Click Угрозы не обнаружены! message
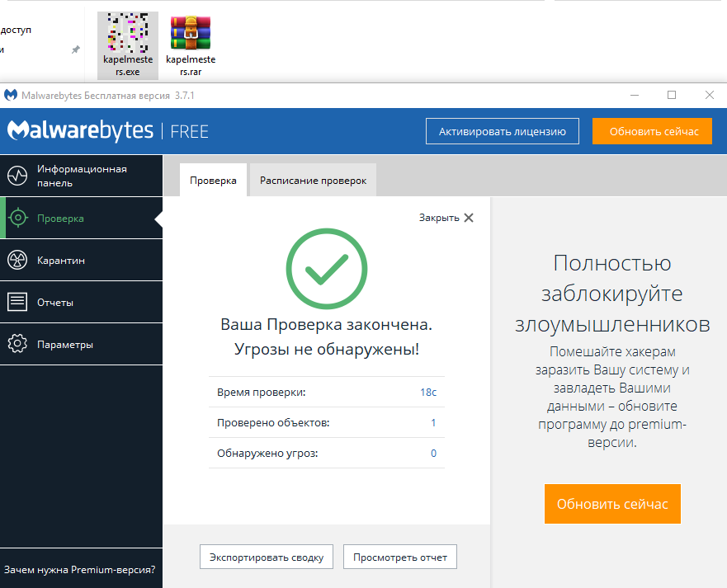The height and width of the screenshot is (588, 727). click(327, 349)
